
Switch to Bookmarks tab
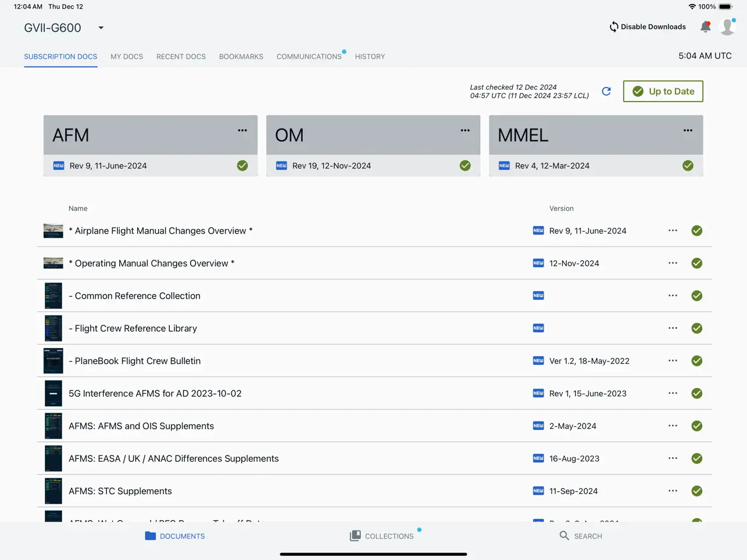241,56
